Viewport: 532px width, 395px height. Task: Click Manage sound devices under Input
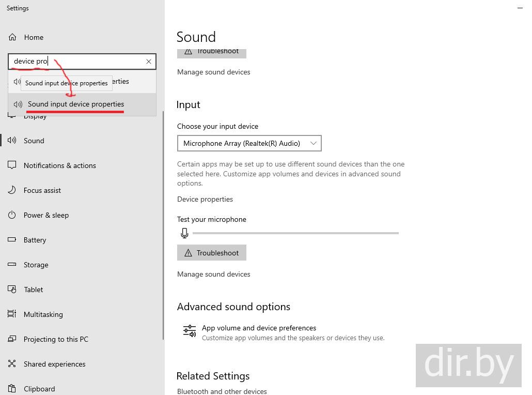click(213, 274)
